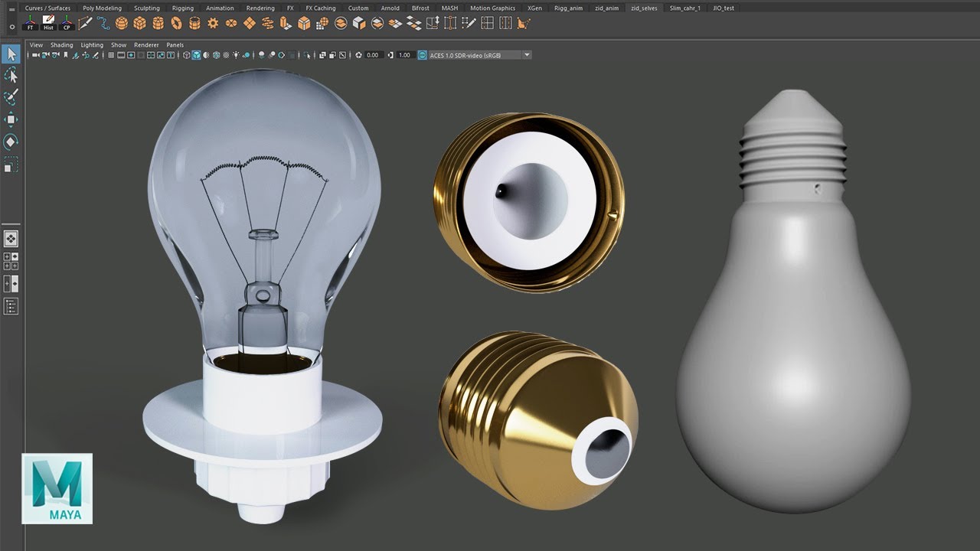Switch to the Bifrost shelf tab
The width and height of the screenshot is (980, 551).
[420, 8]
